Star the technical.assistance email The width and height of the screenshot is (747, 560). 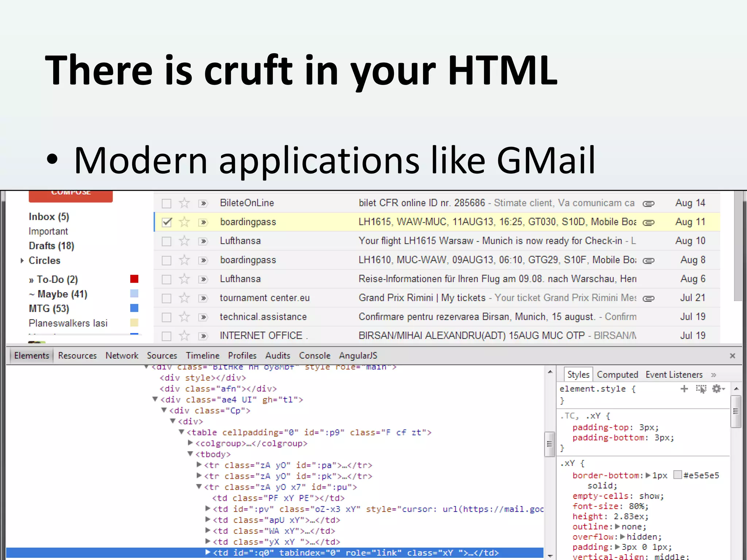[184, 317]
